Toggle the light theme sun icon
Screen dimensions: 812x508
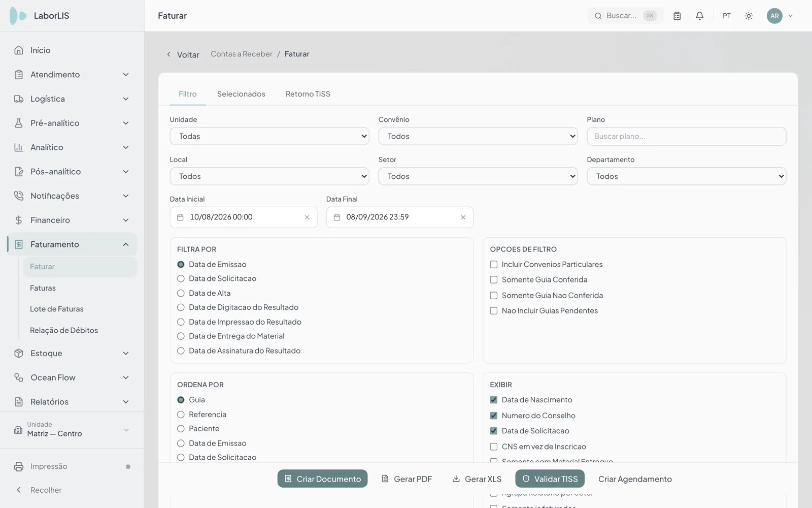749,16
